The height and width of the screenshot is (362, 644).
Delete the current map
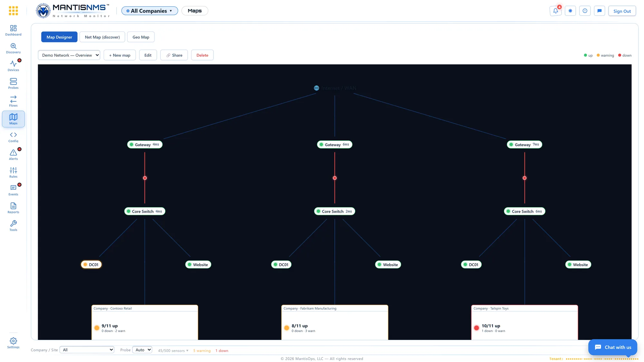(202, 55)
